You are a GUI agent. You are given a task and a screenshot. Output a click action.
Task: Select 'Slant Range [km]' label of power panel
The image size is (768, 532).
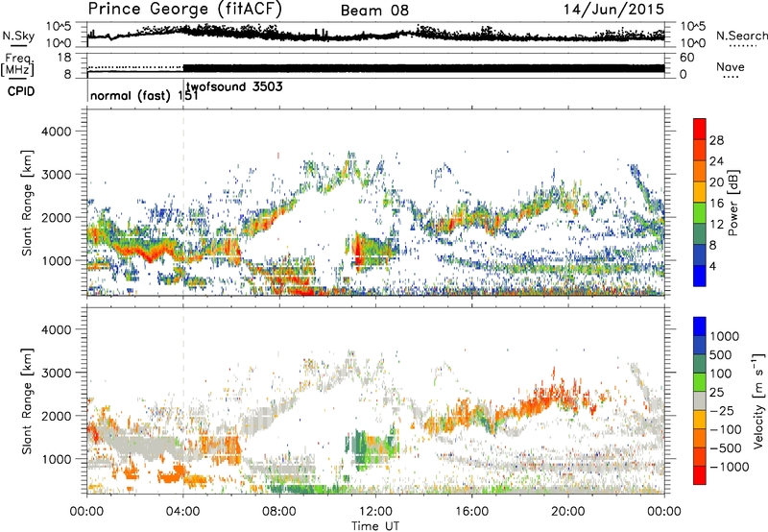(x=27, y=203)
